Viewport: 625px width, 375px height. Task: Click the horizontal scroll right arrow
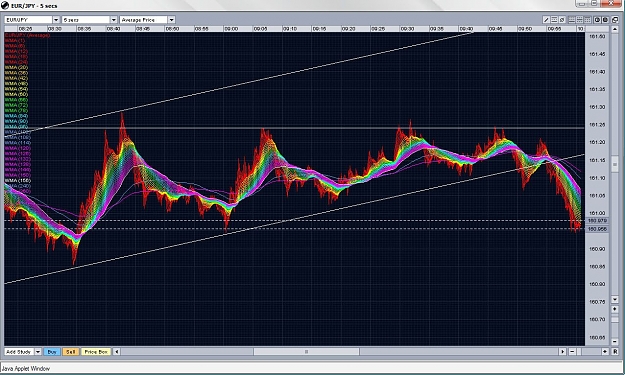(x=562, y=351)
